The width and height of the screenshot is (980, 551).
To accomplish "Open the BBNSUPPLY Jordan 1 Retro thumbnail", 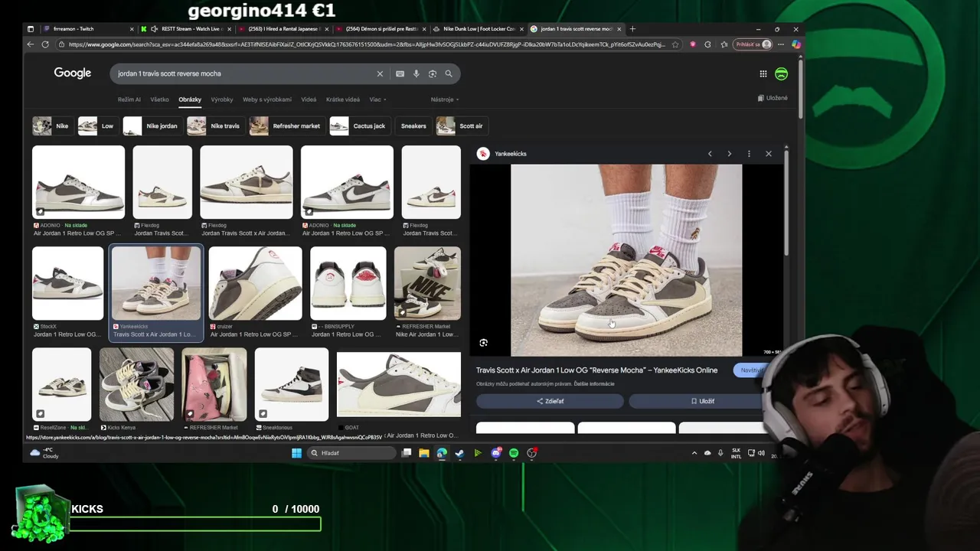I will 348,283.
